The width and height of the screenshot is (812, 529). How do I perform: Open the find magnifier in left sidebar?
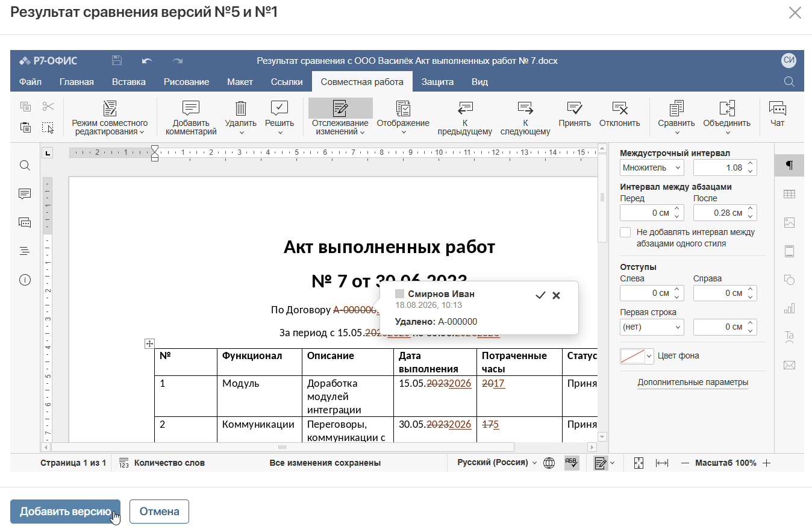pyautogui.click(x=25, y=165)
